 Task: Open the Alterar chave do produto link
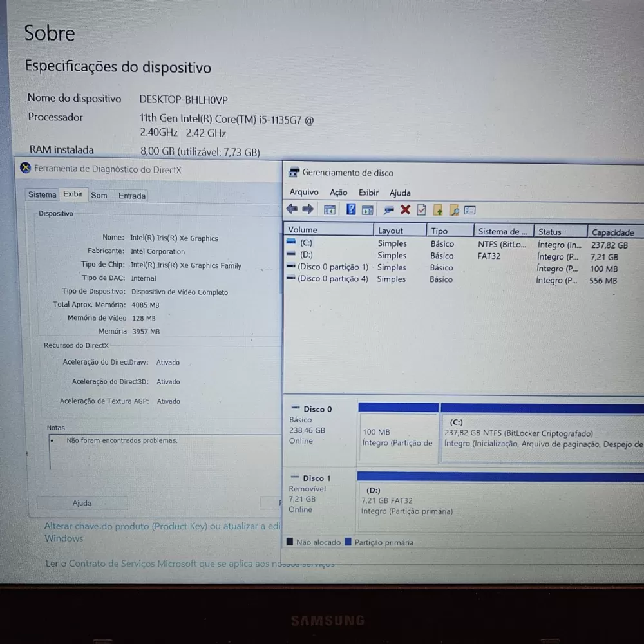point(162,532)
